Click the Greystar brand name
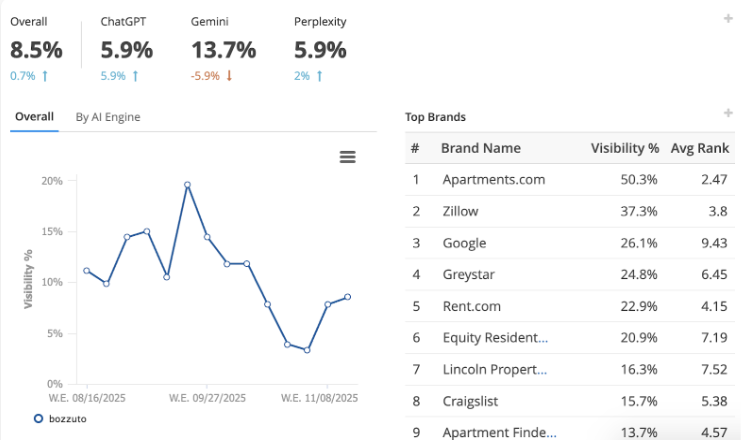 [468, 274]
